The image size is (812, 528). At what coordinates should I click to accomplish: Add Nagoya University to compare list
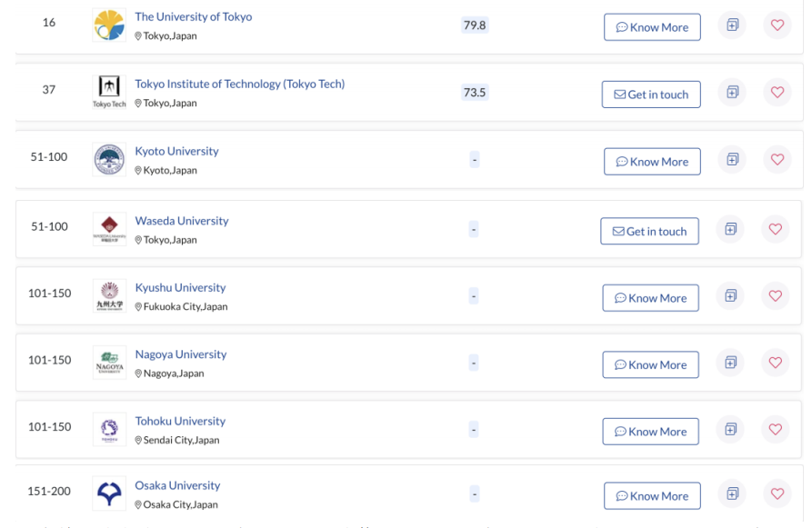pyautogui.click(x=730, y=363)
